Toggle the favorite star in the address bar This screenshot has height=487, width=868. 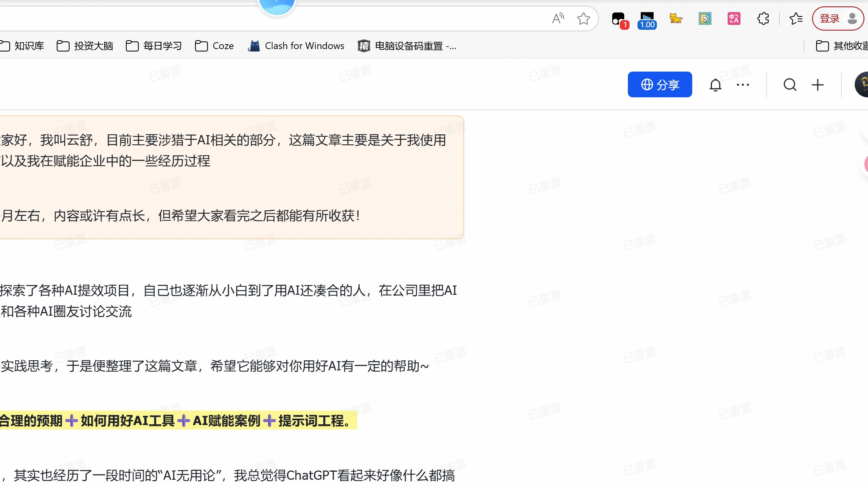[584, 18]
